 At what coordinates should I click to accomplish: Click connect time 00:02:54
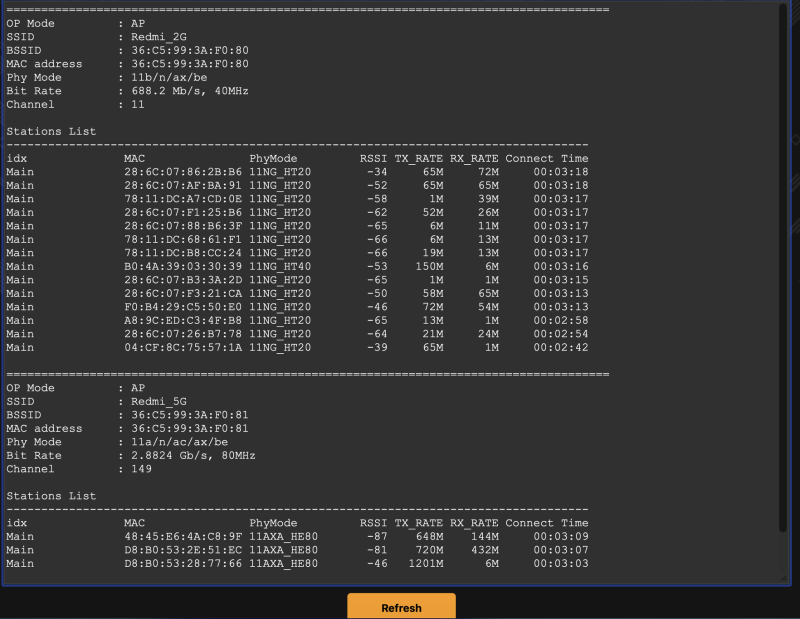(x=561, y=334)
